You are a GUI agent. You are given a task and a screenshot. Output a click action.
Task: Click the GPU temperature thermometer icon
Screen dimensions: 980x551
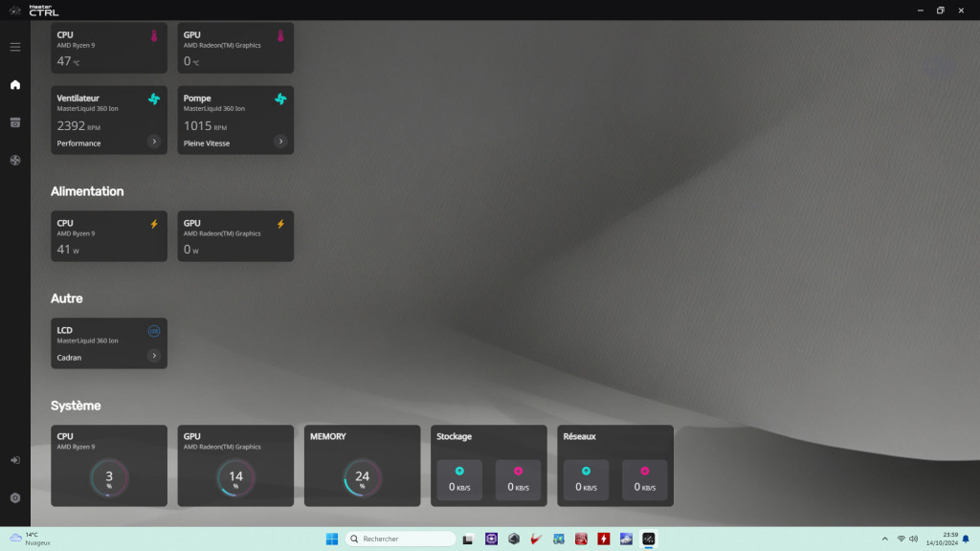280,35
